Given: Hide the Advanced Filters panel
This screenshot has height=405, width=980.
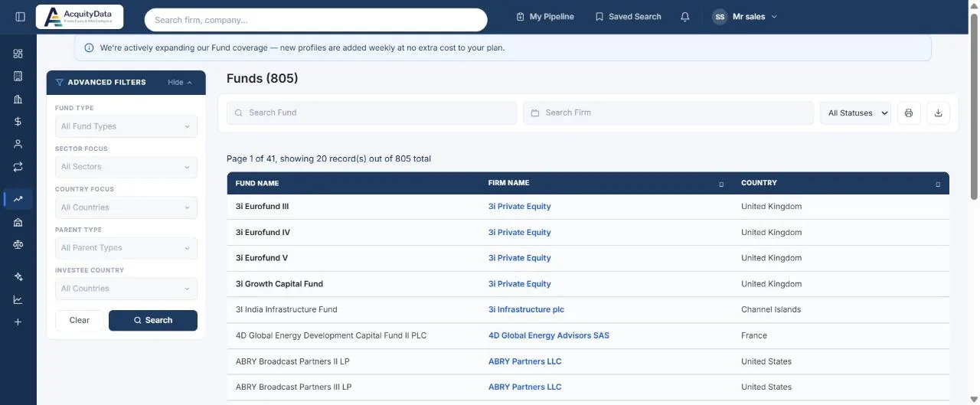Looking at the screenshot, I should [x=180, y=83].
